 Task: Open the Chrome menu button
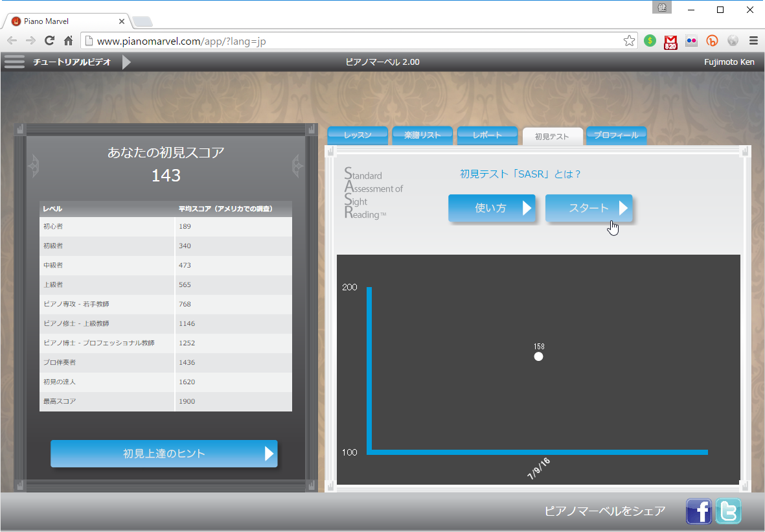(x=754, y=41)
